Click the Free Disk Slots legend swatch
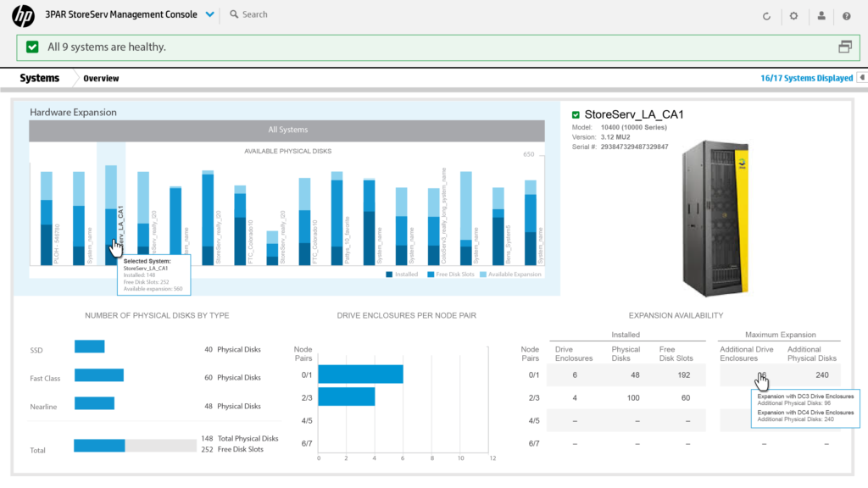 431,274
